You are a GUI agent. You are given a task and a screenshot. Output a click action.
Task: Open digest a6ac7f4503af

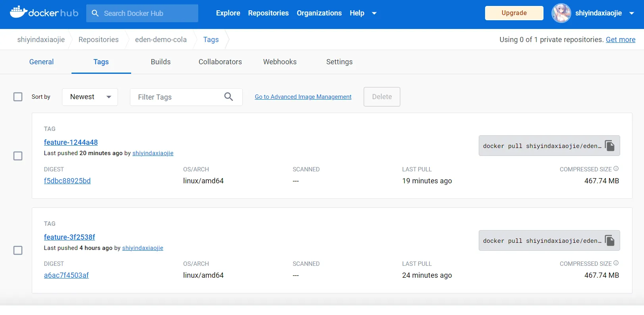[66, 275]
